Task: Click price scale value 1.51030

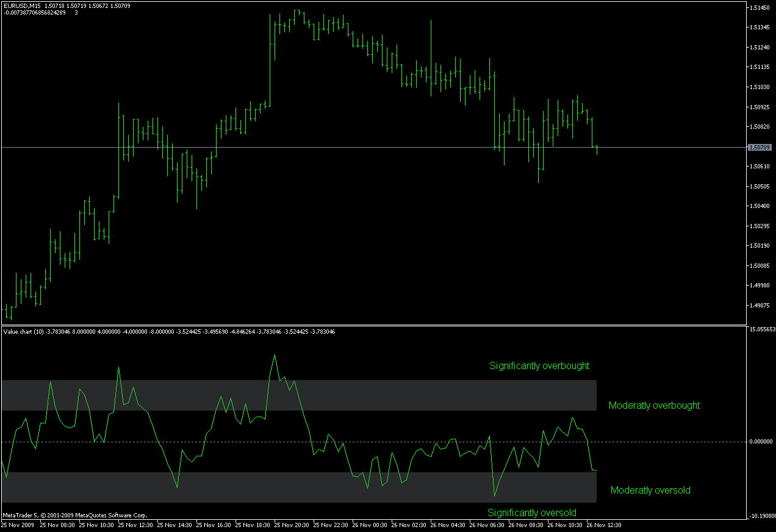Action: 760,87
